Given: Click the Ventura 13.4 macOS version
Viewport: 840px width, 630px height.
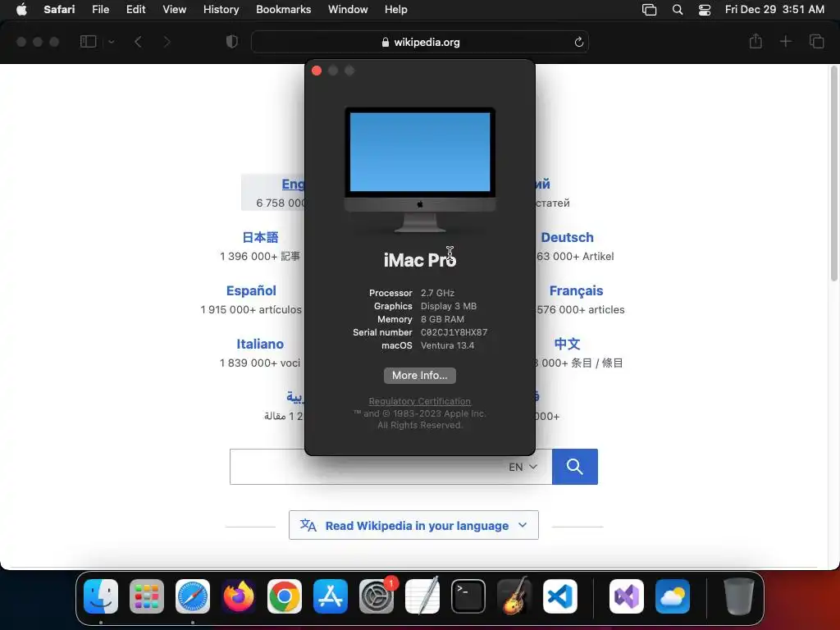Looking at the screenshot, I should point(447,345).
